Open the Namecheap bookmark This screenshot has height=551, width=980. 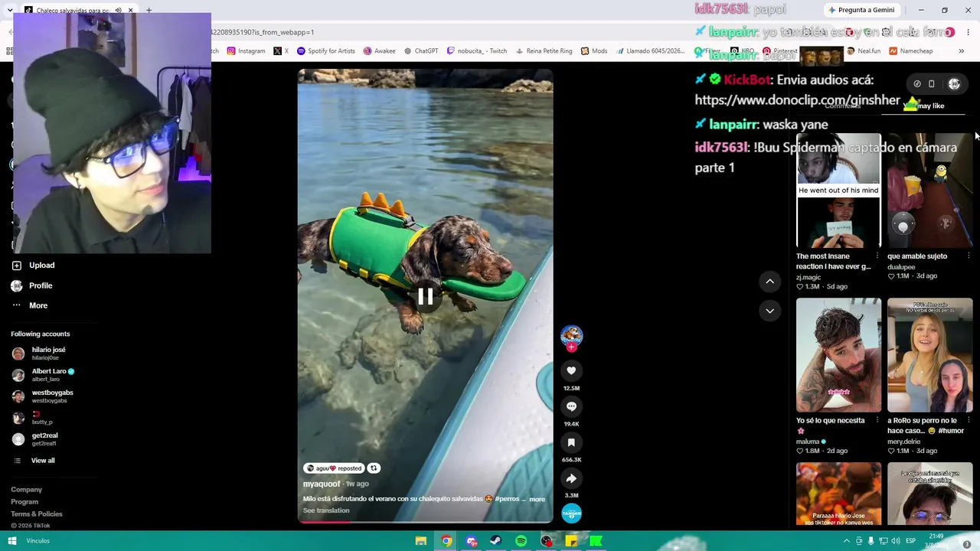coord(910,51)
